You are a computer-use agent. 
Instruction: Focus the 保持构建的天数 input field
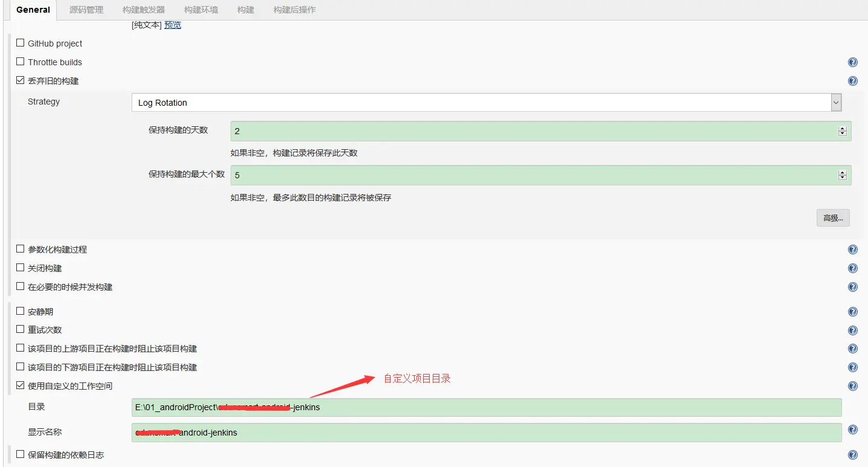(541, 131)
